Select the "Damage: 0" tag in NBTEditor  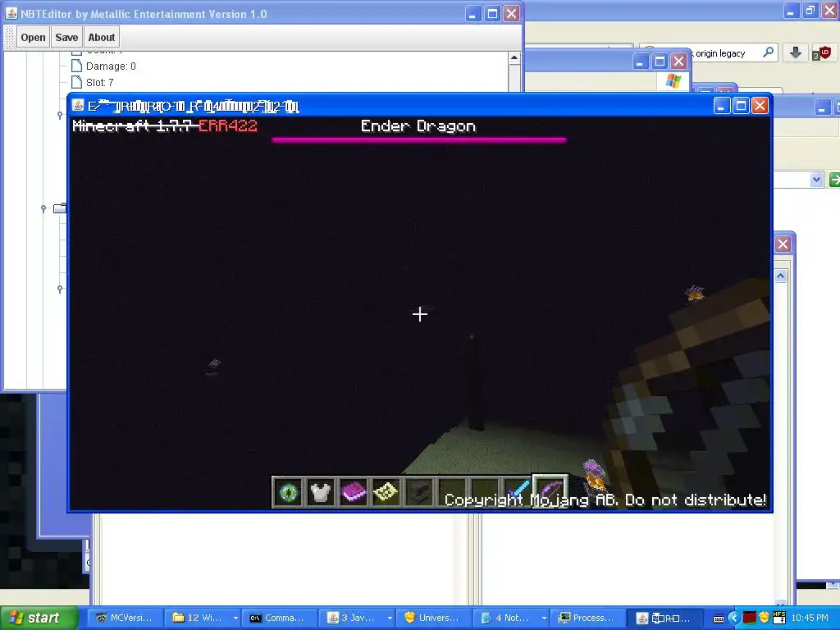click(x=111, y=66)
